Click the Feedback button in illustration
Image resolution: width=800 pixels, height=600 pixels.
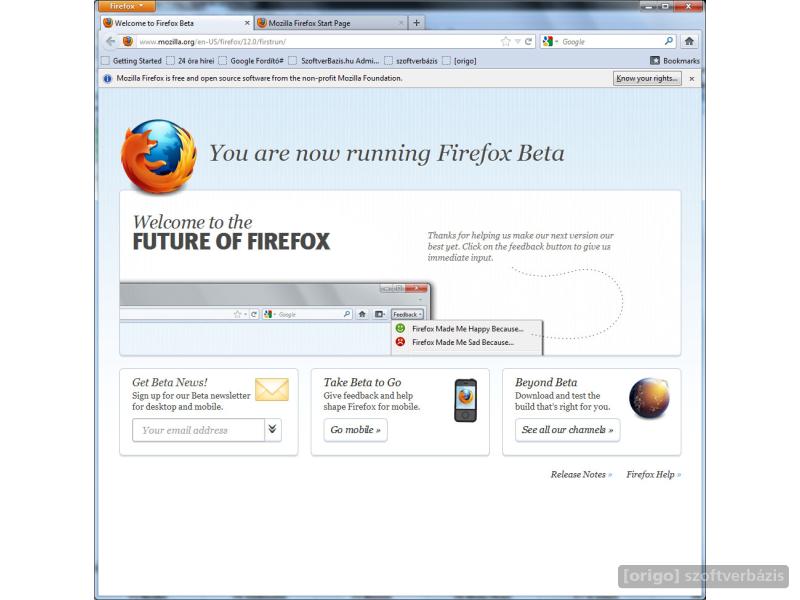point(407,314)
